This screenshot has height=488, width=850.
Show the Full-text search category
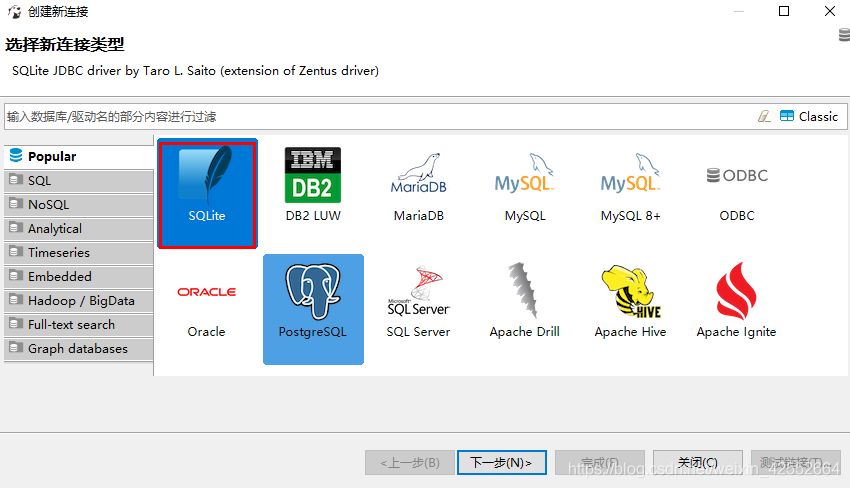(x=79, y=325)
